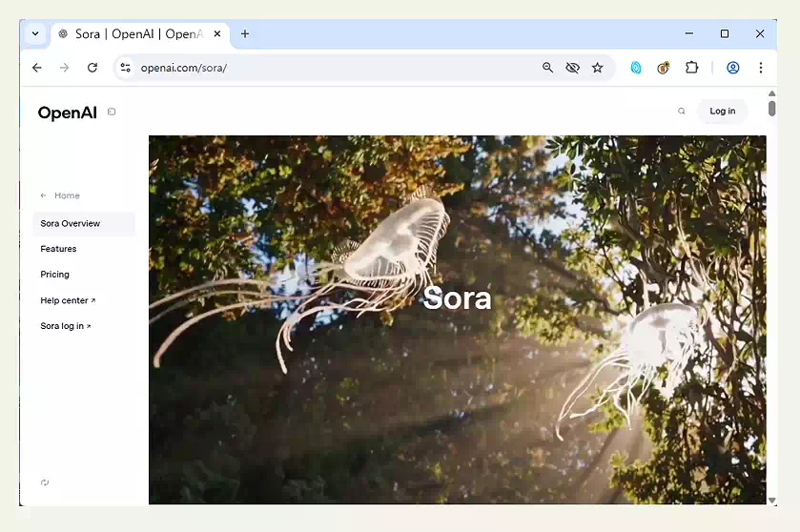The height and width of the screenshot is (532, 800).
Task: Click the OpenAI site search icon
Action: pos(682,112)
